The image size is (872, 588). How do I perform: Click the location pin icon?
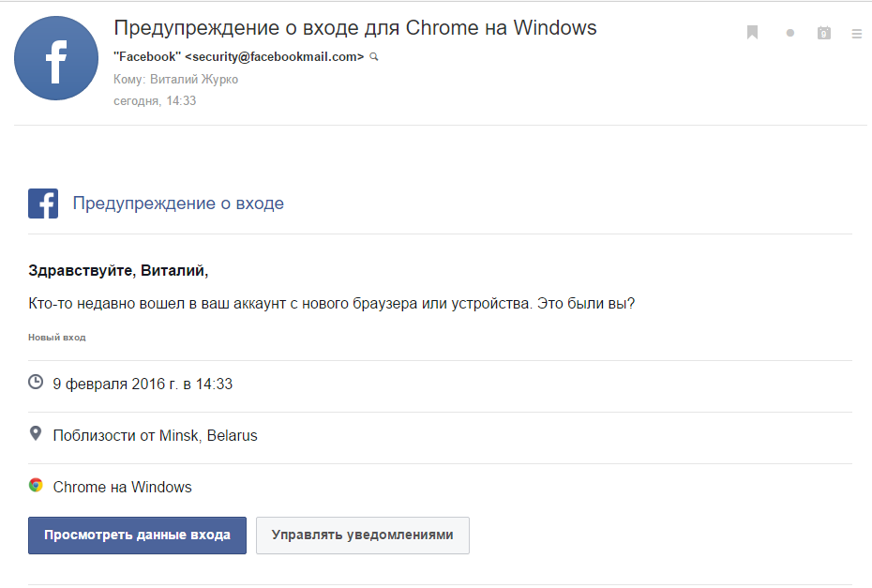point(36,434)
